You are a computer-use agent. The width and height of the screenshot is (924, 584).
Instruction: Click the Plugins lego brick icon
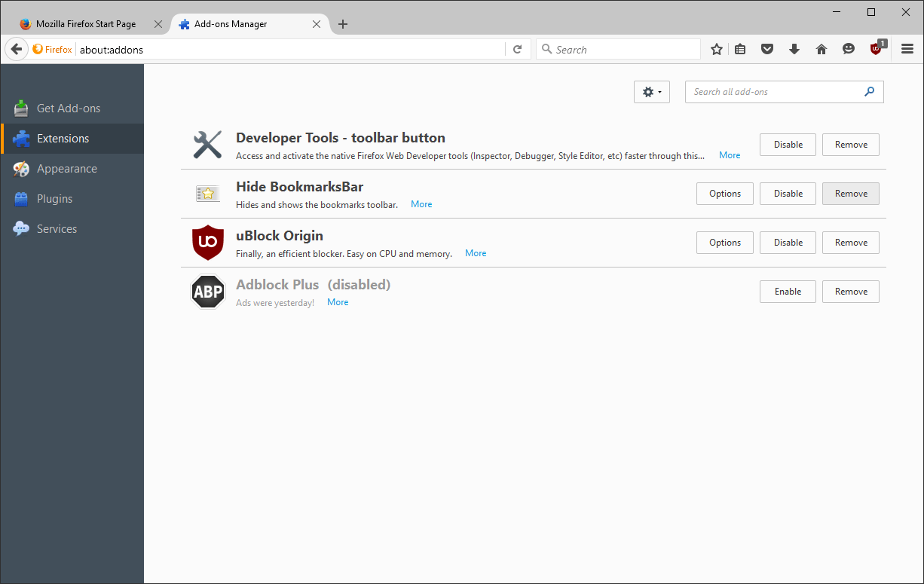click(21, 199)
